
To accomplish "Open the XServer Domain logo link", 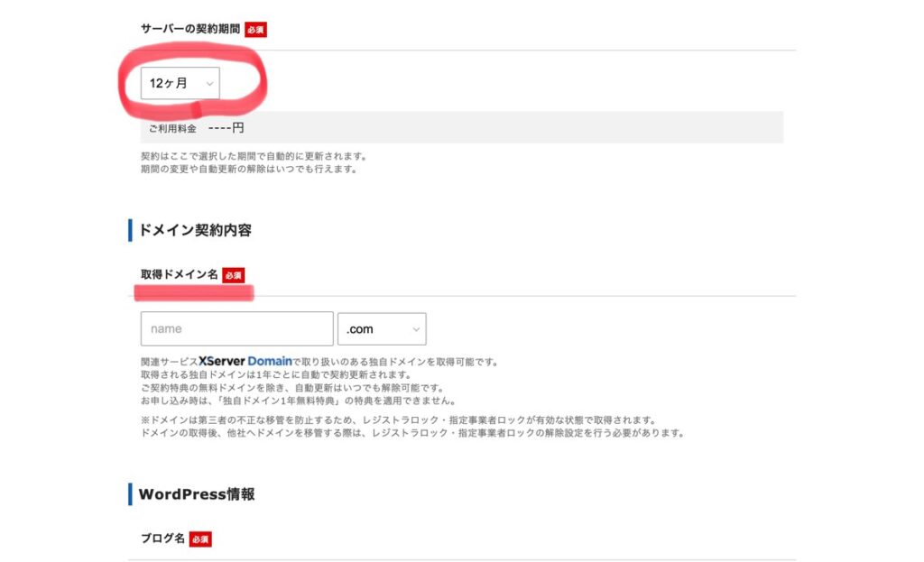I will click(245, 362).
